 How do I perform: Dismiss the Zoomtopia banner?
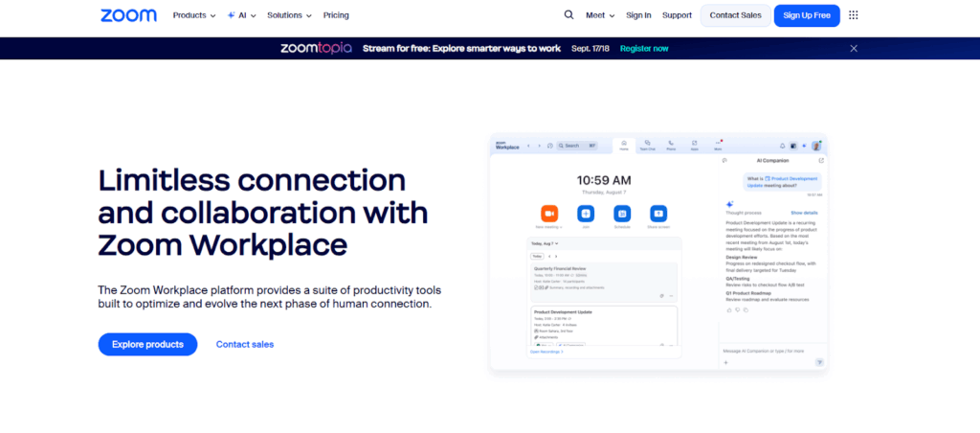pyautogui.click(x=854, y=48)
